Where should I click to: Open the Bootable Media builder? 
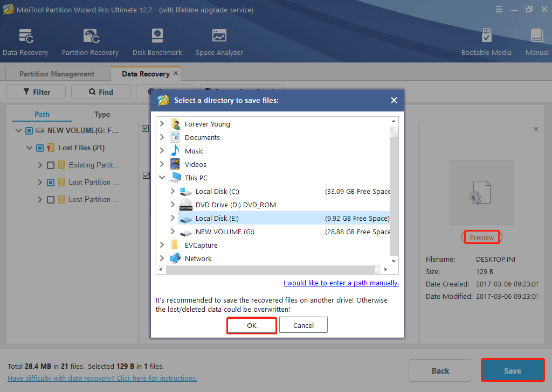486,43
